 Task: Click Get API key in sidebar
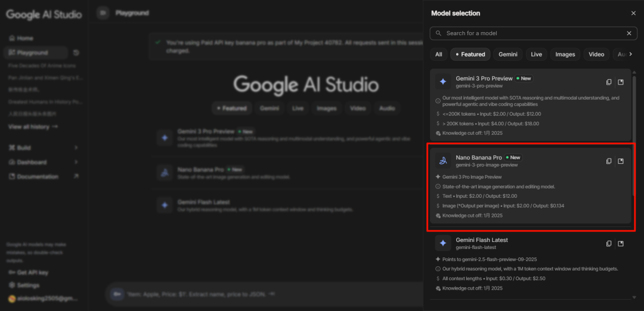tap(29, 272)
